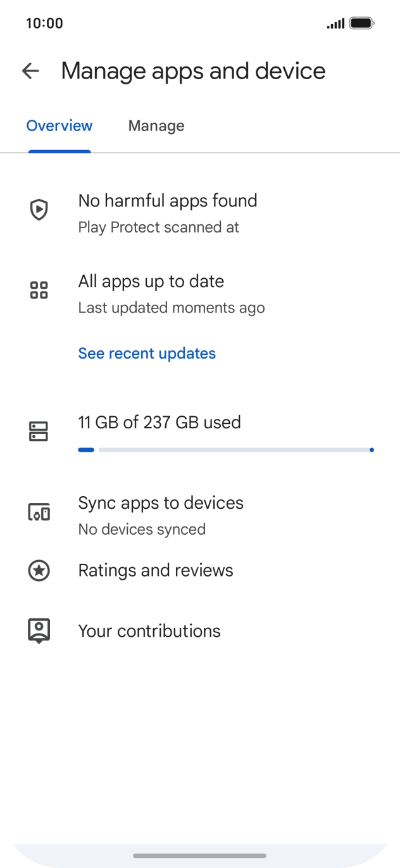Tap the bottom navigation gesture handle
The height and width of the screenshot is (868, 400).
[x=200, y=855]
